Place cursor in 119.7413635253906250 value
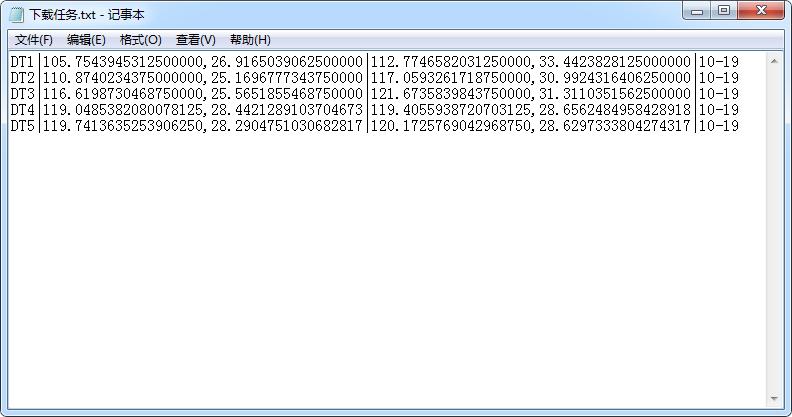Screen dimensions: 792x417 (x=123, y=126)
